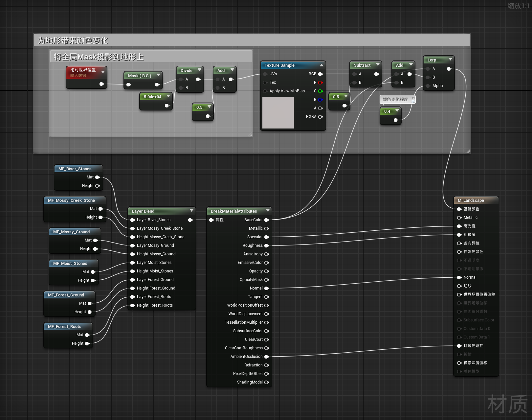Select the M_Landscape result node title
This screenshot has width=532, height=420.
471,200
